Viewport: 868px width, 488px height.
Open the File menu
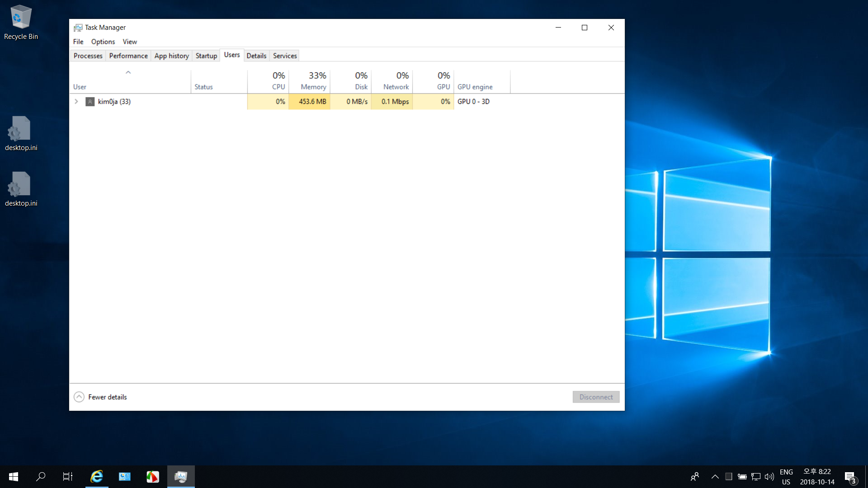78,42
